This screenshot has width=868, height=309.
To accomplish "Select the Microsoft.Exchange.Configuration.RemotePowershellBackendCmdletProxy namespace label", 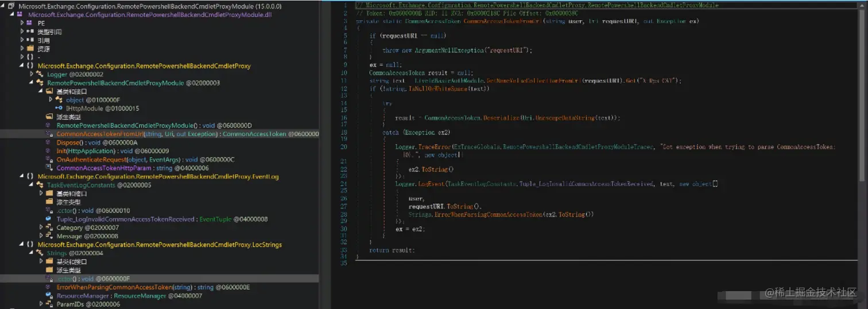I will 144,65.
